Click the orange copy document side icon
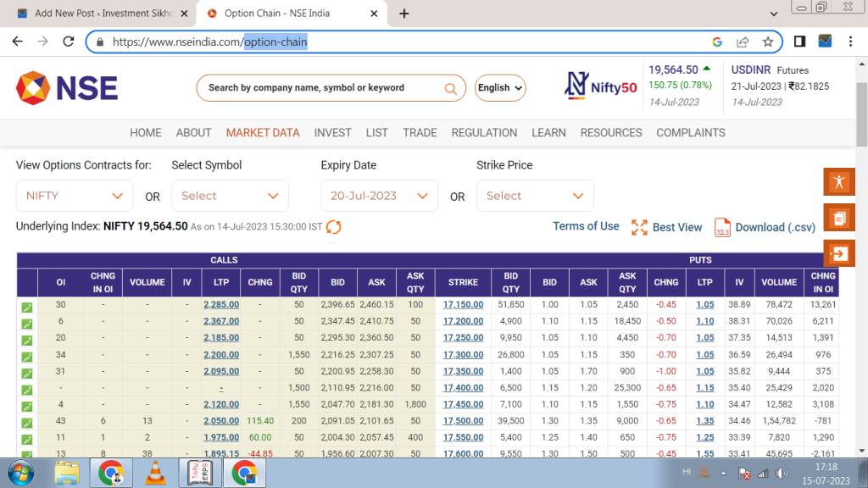 click(839, 218)
